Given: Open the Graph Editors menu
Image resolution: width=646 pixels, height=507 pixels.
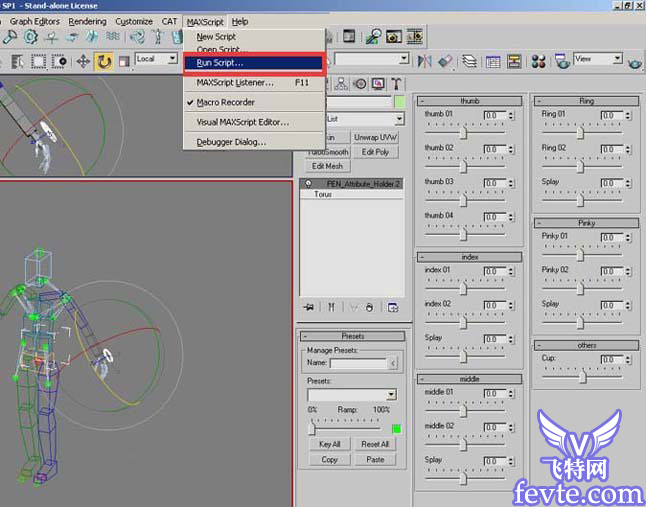Looking at the screenshot, I should coord(35,21).
